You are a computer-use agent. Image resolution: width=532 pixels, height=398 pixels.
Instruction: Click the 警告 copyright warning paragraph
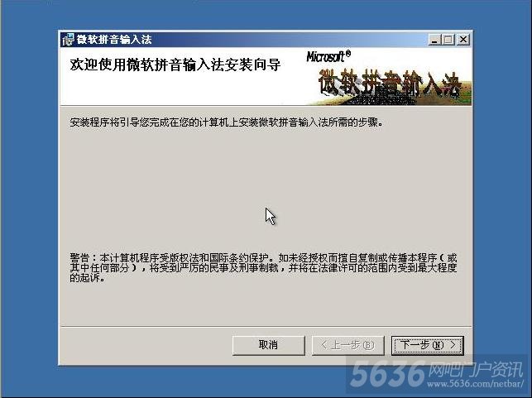coord(263,268)
